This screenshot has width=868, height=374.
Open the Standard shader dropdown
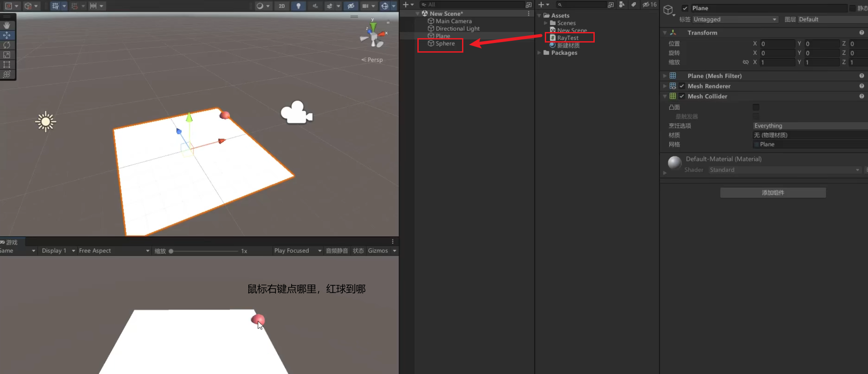coord(785,170)
